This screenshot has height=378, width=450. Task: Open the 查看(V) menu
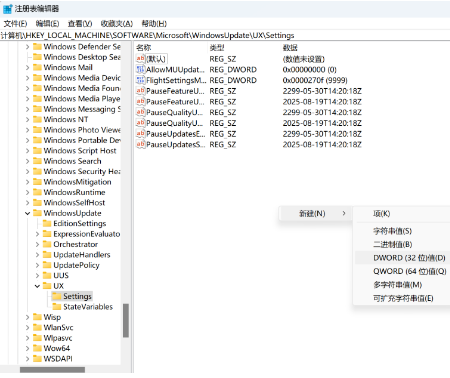coord(80,24)
